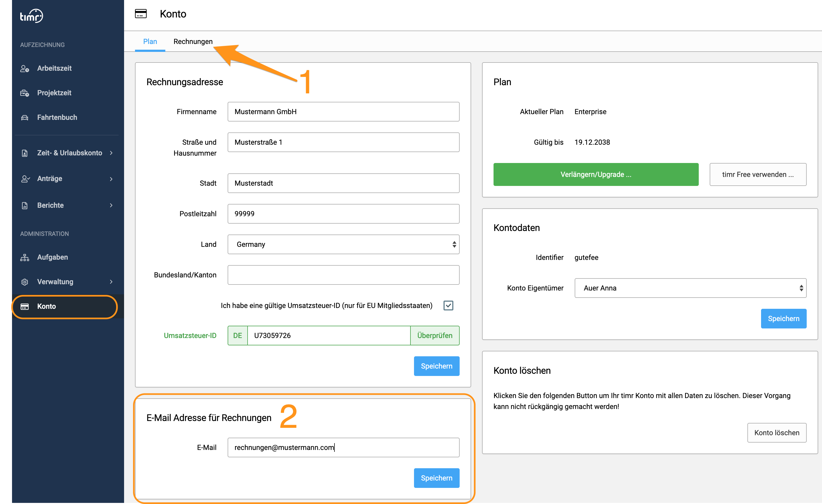Click the Berichte report icon

(x=25, y=205)
